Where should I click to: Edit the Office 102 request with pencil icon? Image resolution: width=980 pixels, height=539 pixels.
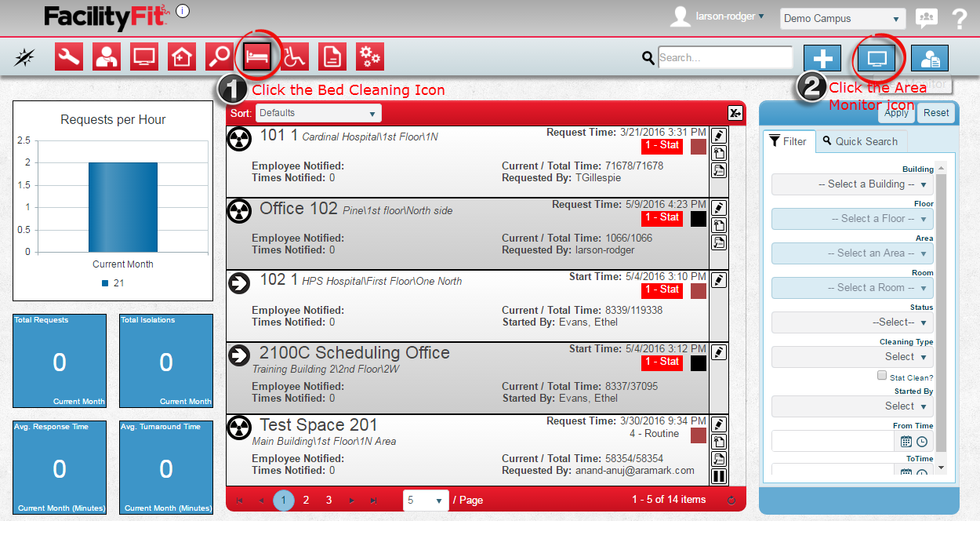click(719, 208)
